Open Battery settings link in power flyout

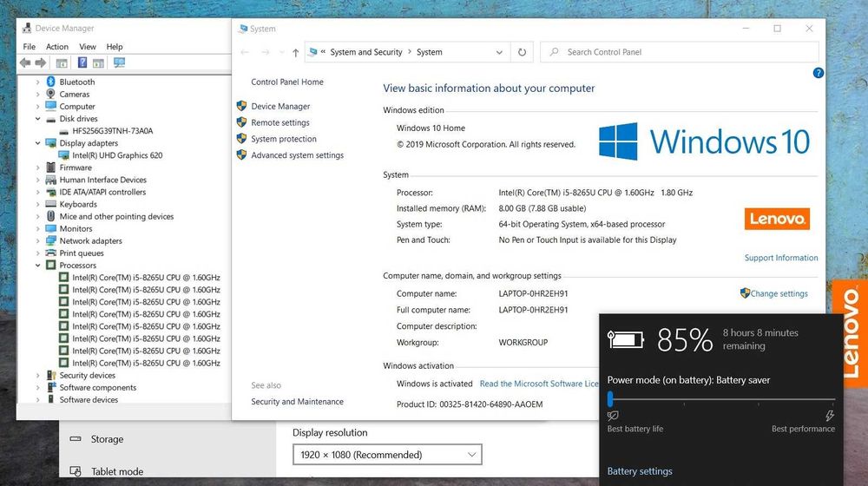coord(640,471)
